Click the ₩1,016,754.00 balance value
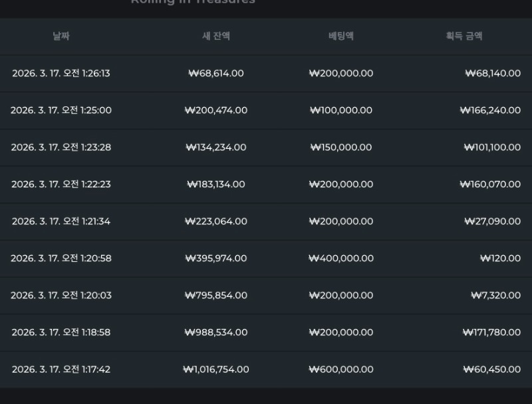 pos(216,369)
